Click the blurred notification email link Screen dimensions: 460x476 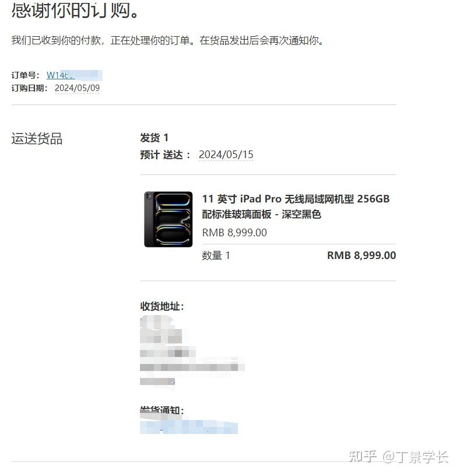[189, 427]
